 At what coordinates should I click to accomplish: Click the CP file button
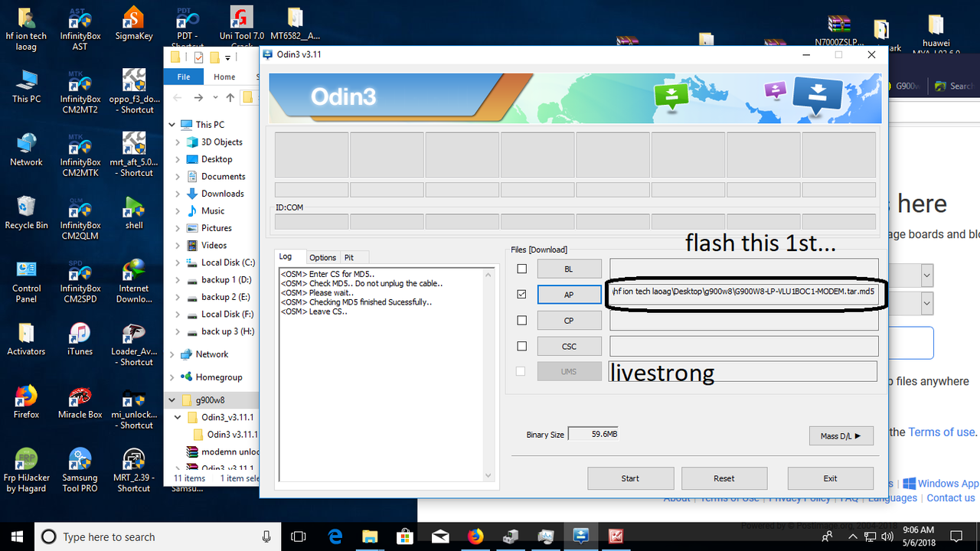coord(568,321)
